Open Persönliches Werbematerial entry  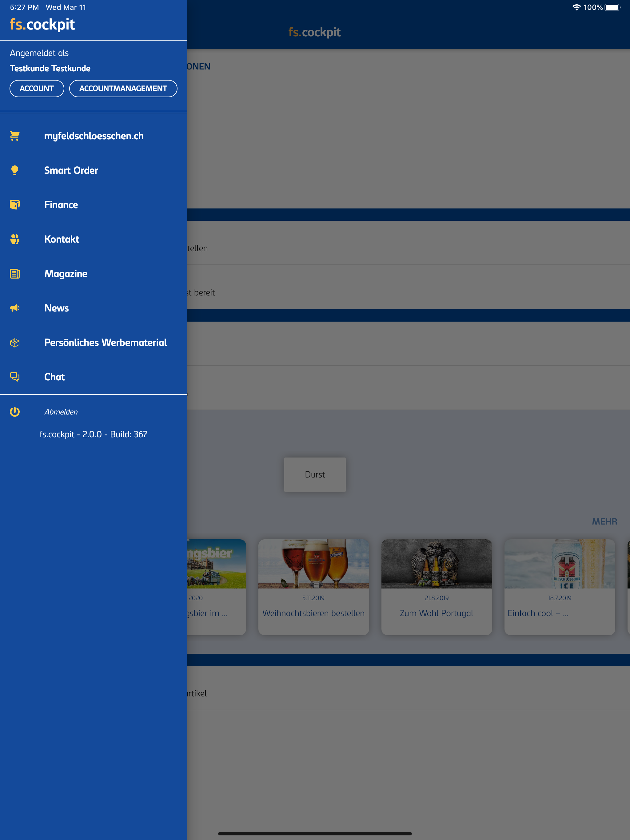point(94,343)
